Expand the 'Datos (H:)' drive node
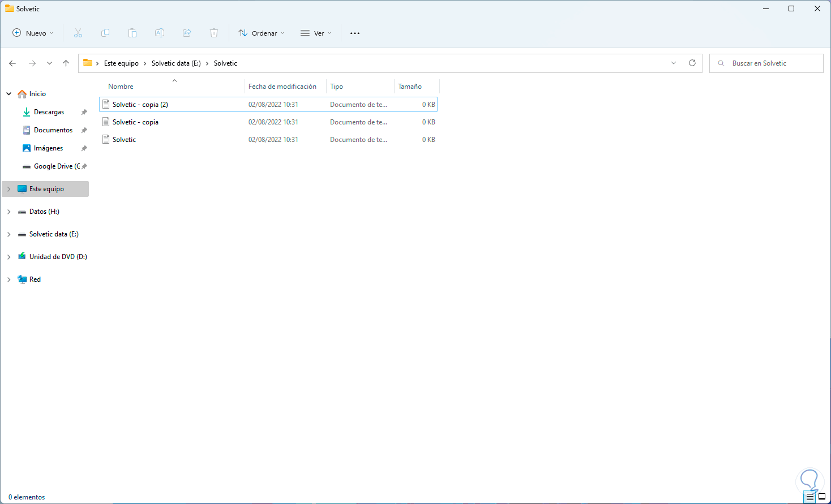Screen dimensions: 831x504 pyautogui.click(x=9, y=212)
